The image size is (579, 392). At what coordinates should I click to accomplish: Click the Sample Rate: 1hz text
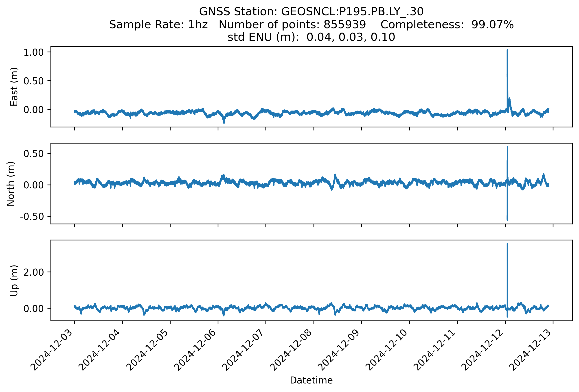point(158,25)
